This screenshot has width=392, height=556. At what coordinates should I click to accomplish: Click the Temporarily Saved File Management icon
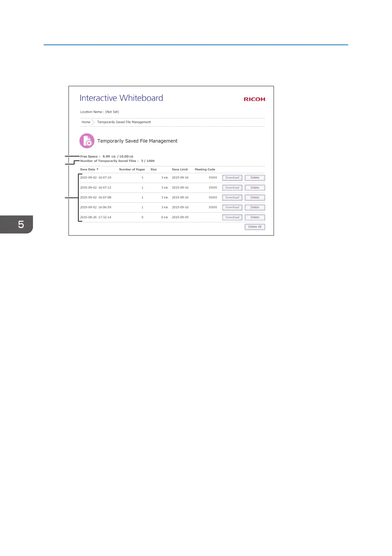tap(87, 141)
